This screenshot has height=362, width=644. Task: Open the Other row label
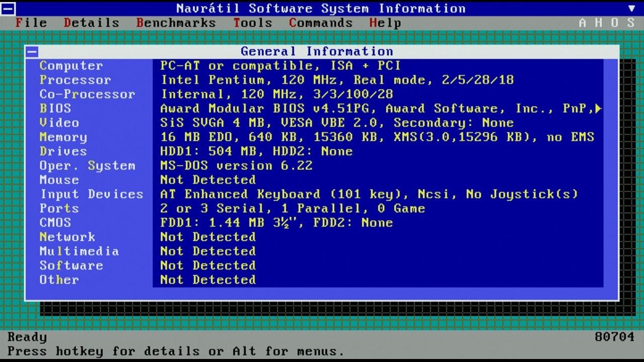click(x=59, y=280)
